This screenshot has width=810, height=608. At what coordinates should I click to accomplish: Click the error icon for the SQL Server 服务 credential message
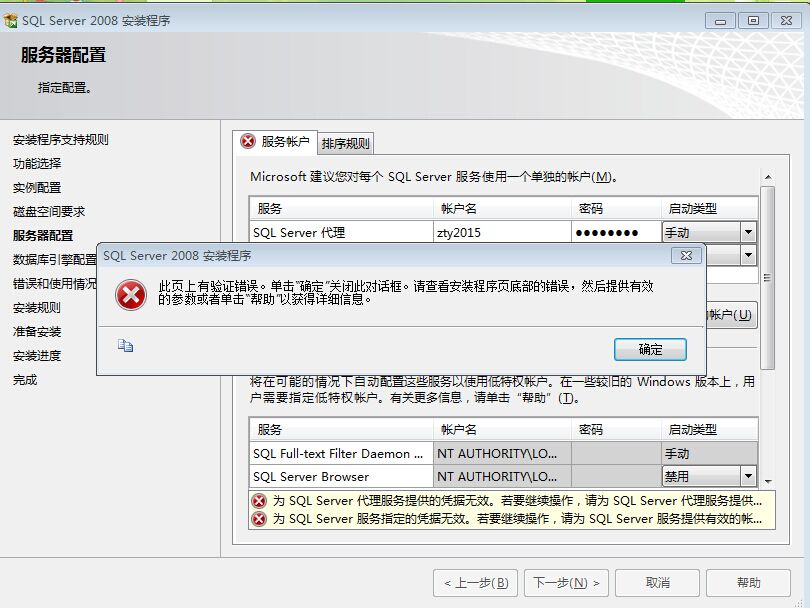click(259, 519)
